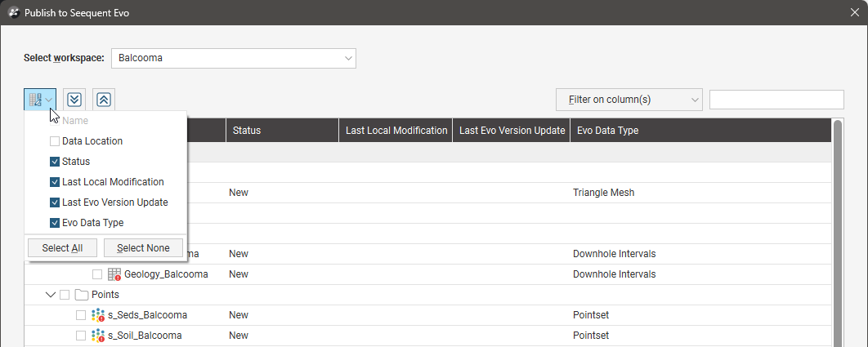Click the Points folder icon
The height and width of the screenshot is (347, 868).
click(x=82, y=295)
